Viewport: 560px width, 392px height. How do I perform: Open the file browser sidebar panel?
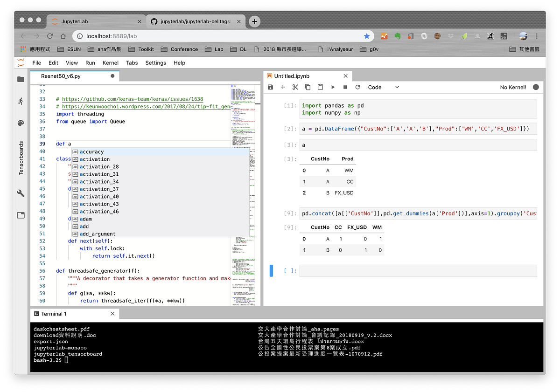[x=21, y=79]
